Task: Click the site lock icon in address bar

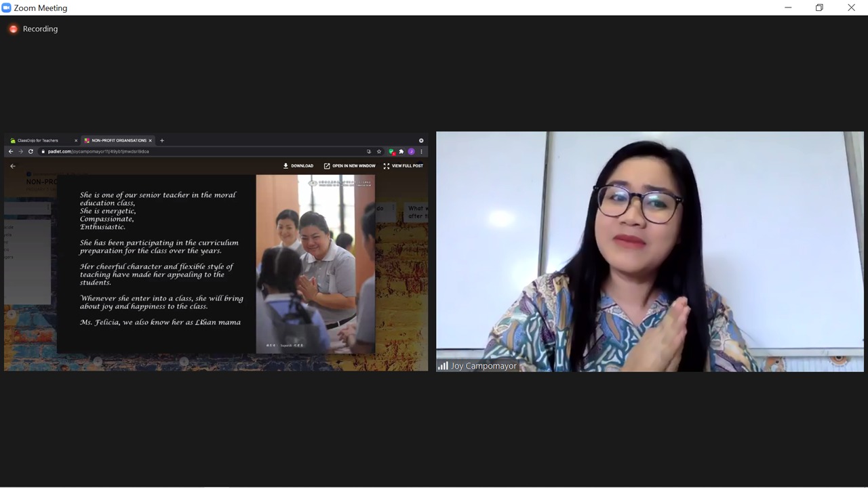Action: pyautogui.click(x=43, y=151)
